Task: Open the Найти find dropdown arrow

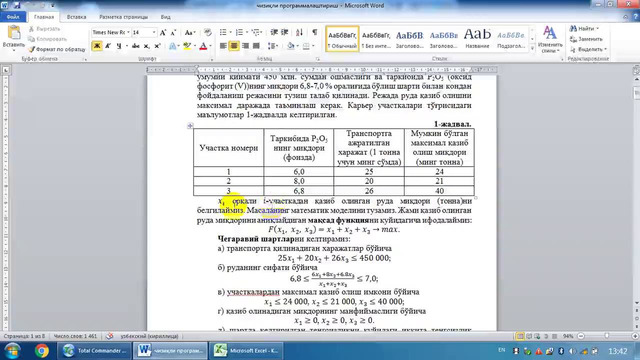Action: pyautogui.click(x=598, y=29)
